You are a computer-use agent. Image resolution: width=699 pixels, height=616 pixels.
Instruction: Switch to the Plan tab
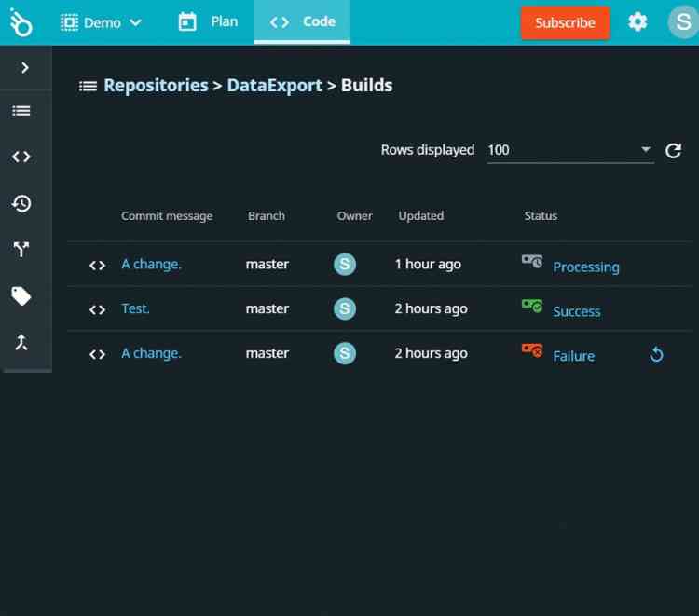pos(208,21)
